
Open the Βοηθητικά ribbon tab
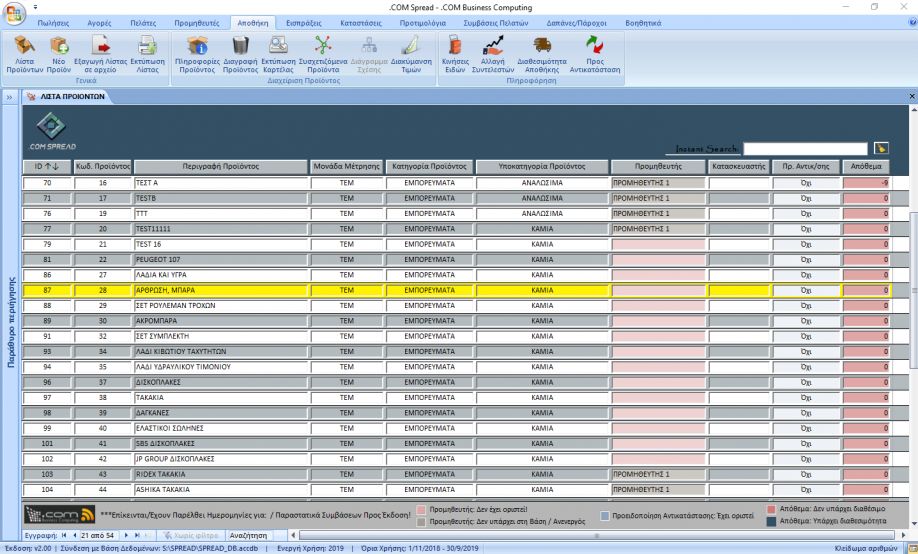tap(643, 23)
